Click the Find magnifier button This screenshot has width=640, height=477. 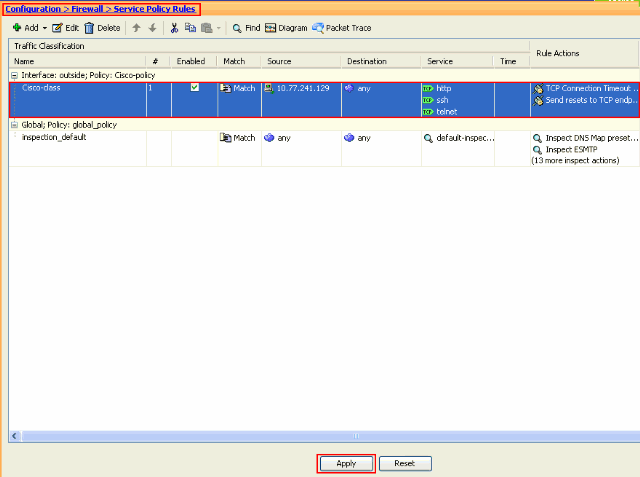pyautogui.click(x=246, y=28)
